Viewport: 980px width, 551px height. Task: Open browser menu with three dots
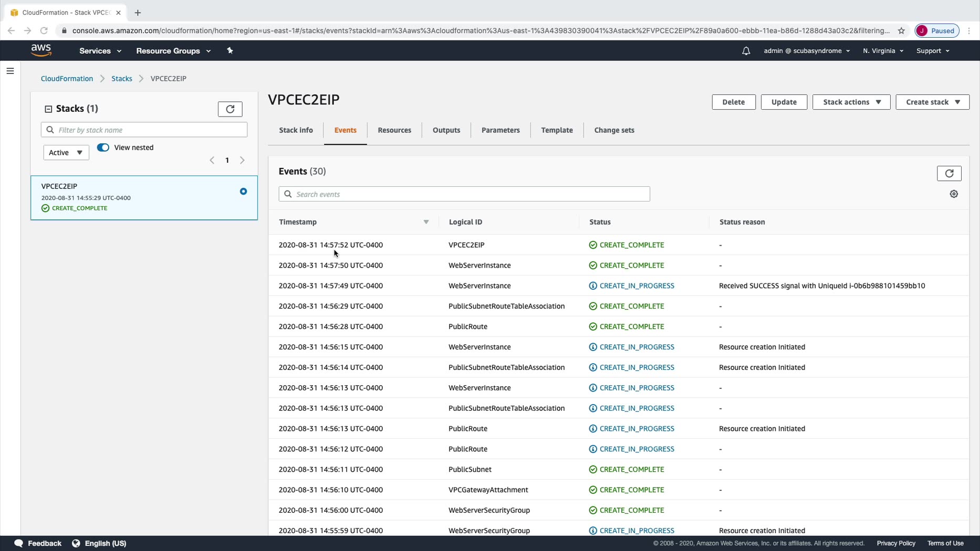coord(969,31)
